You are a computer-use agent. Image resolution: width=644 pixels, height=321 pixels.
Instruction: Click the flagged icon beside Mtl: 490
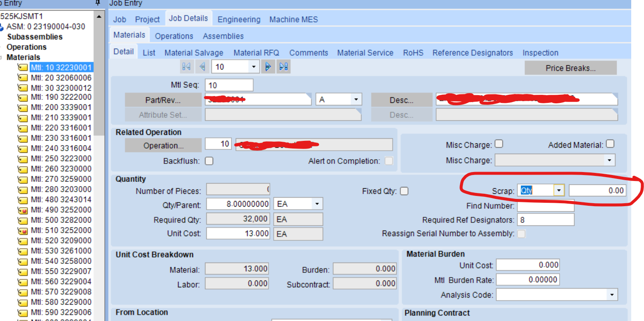(x=22, y=210)
